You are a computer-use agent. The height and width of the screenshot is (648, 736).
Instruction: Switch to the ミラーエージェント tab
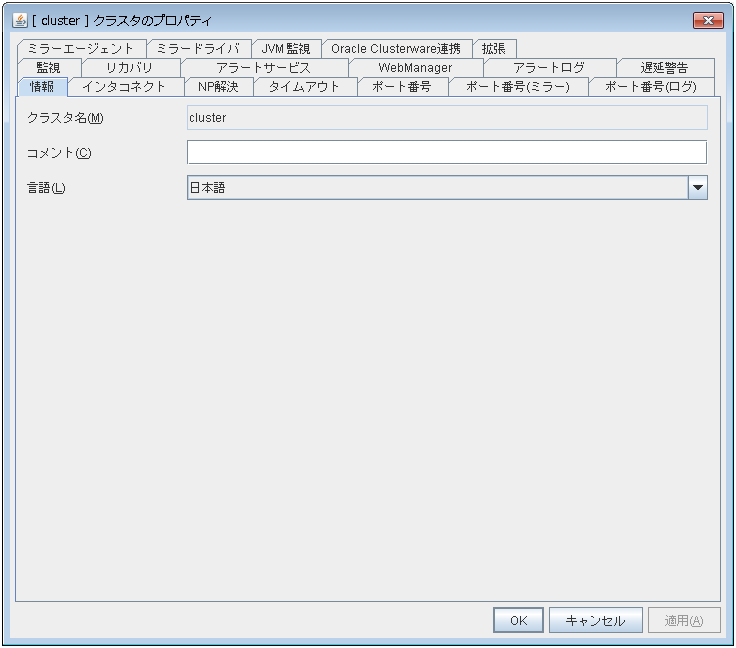coord(81,49)
